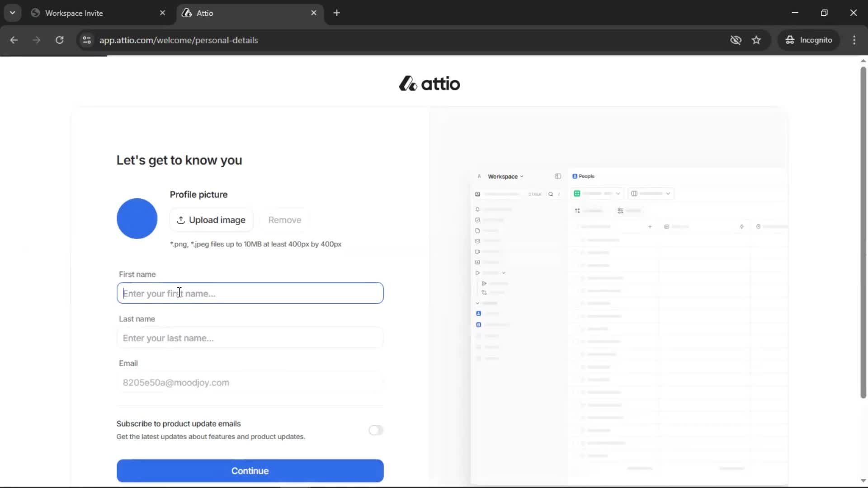Click the reload page icon

click(59, 40)
